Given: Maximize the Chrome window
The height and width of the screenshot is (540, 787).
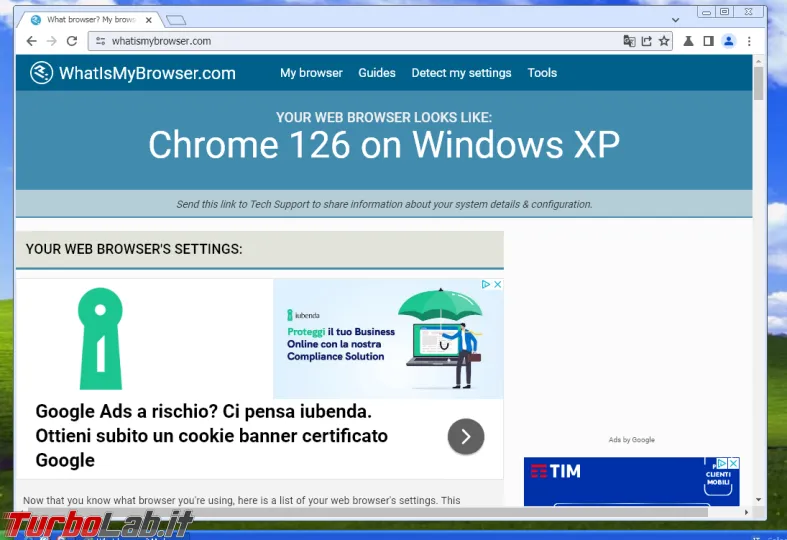Looking at the screenshot, I should [x=724, y=12].
